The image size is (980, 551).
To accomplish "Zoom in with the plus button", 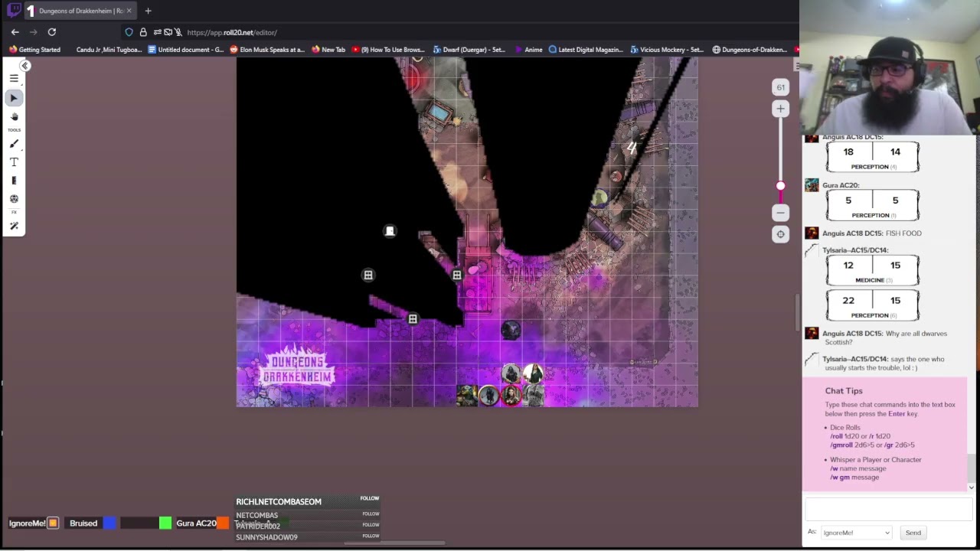I will pos(780,109).
